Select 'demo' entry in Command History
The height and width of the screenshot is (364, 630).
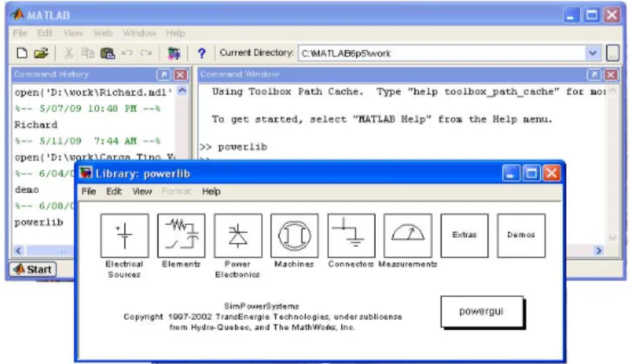27,190
